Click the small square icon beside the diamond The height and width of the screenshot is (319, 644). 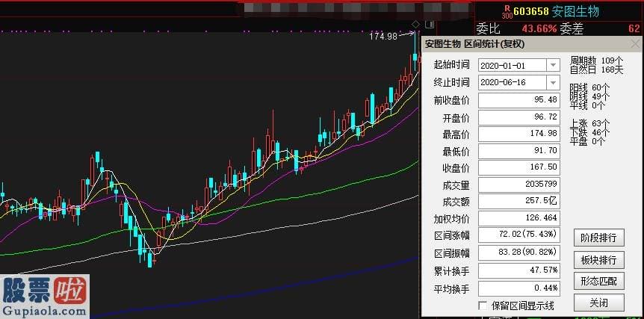429,25
